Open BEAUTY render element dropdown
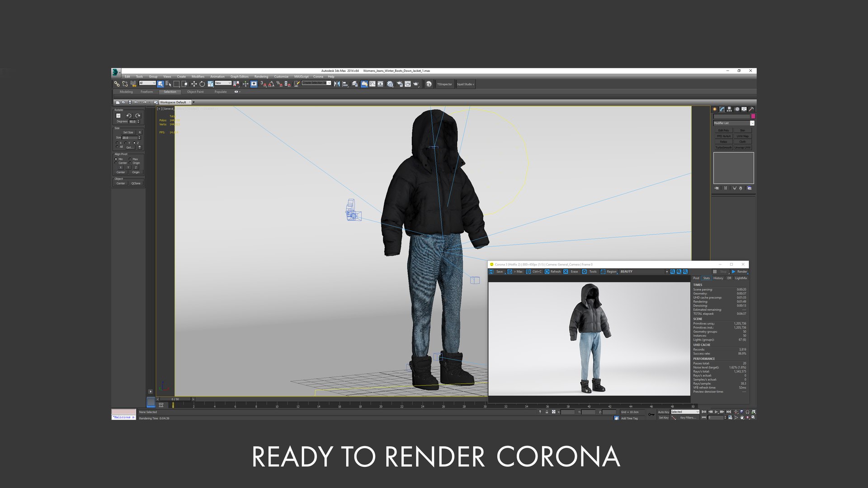This screenshot has width=868, height=488. [x=644, y=272]
